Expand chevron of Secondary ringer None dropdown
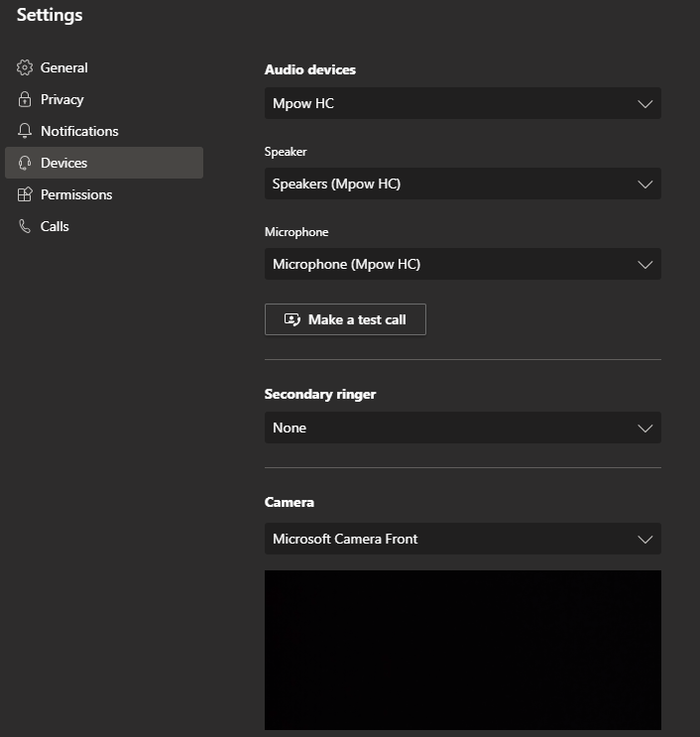Viewport: 700px width, 737px height. click(x=645, y=429)
